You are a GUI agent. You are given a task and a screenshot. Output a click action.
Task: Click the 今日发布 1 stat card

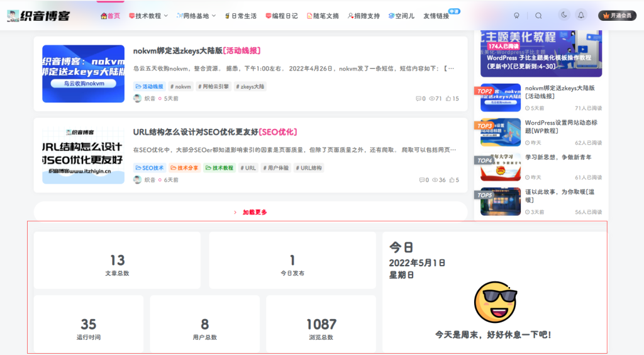292,260
